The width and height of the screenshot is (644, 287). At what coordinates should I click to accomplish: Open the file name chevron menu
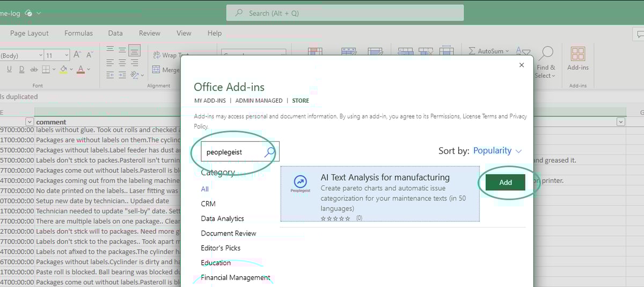[39, 13]
